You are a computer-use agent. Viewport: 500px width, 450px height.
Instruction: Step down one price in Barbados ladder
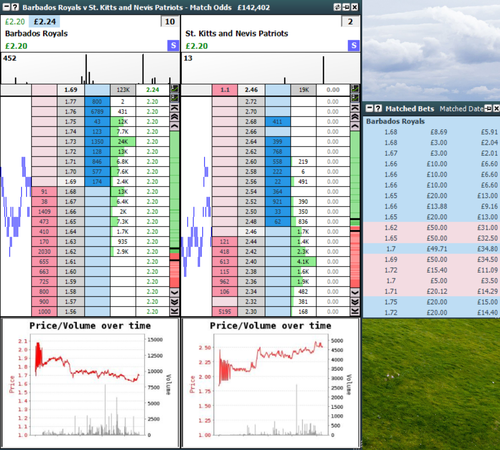pyautogui.click(x=175, y=292)
